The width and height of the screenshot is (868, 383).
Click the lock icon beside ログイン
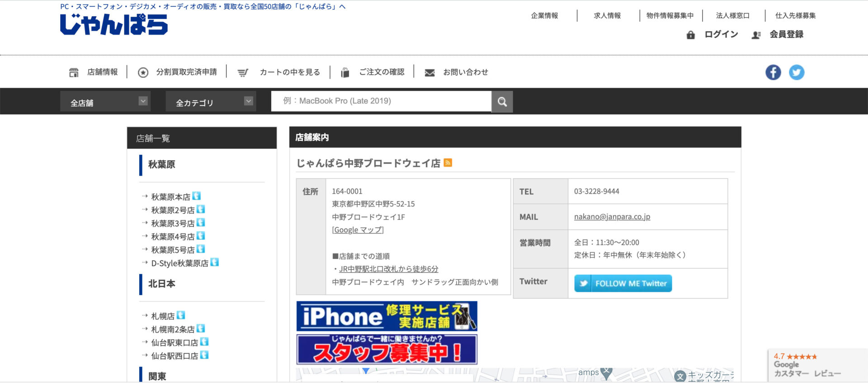click(x=691, y=35)
